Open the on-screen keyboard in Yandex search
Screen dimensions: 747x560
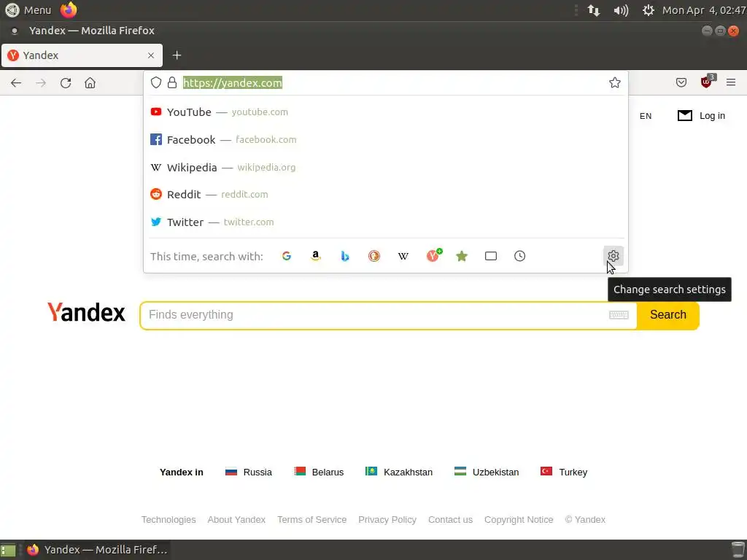click(619, 315)
